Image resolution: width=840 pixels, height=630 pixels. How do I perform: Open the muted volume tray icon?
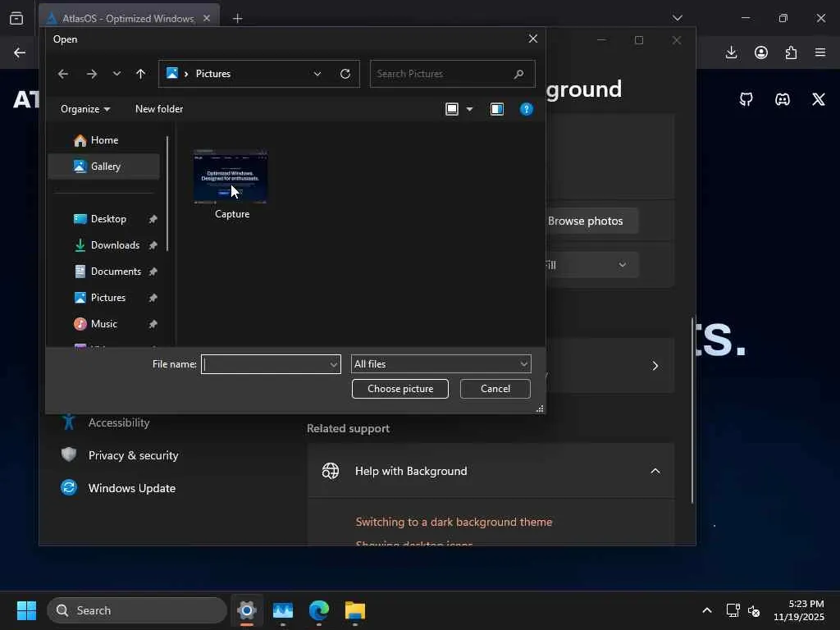(754, 610)
